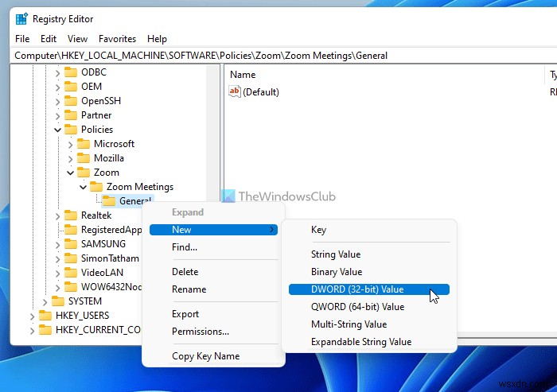The height and width of the screenshot is (392, 557).
Task: Click the SYSTEM folder icon
Action: tap(58, 301)
